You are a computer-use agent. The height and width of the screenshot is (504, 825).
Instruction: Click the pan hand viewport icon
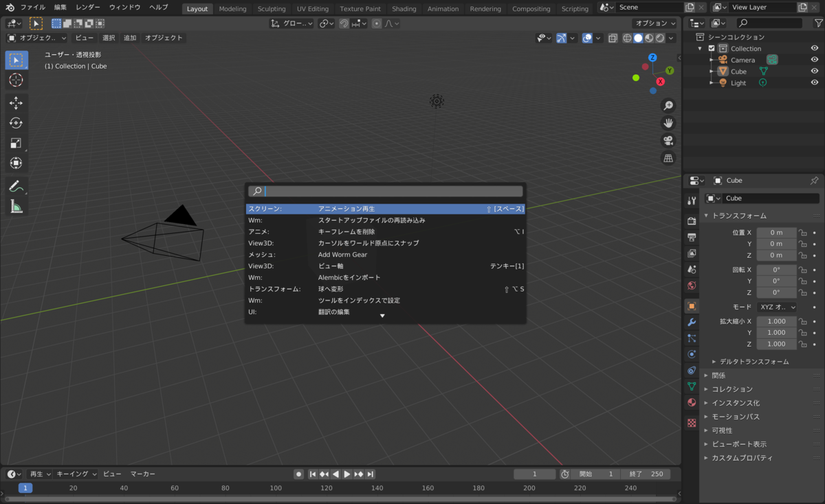point(668,123)
